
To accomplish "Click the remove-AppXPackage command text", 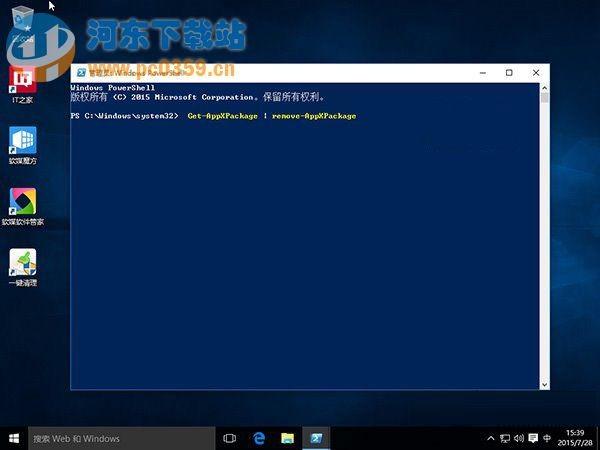I will (314, 116).
